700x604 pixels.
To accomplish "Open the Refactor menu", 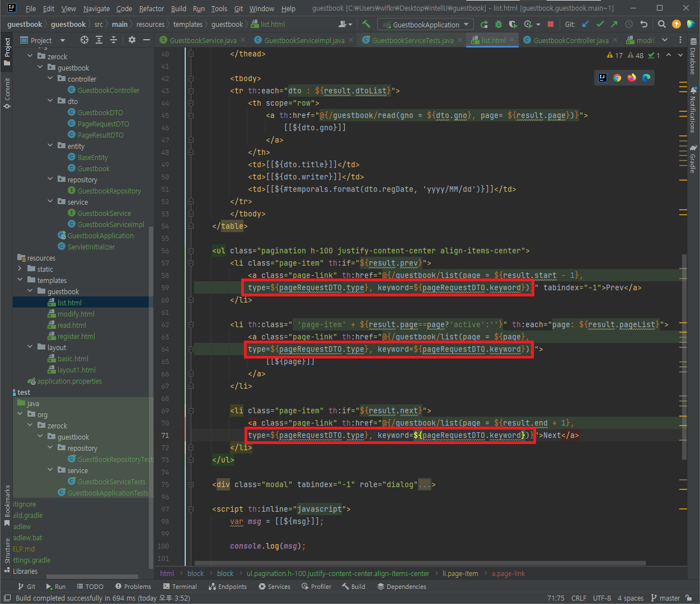I will tap(152, 8).
